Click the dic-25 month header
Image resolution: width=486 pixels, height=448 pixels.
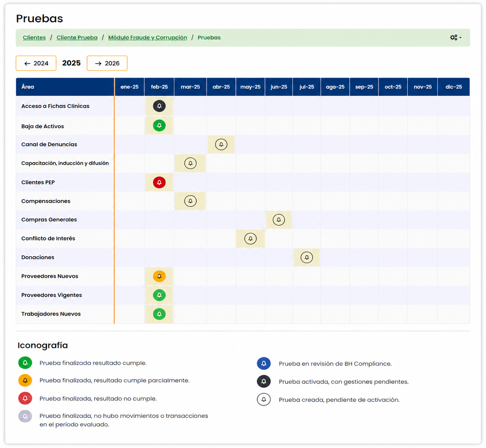[x=454, y=87]
